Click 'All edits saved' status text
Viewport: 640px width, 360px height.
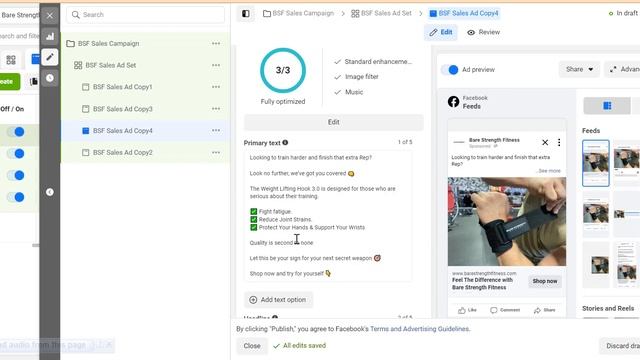point(304,346)
